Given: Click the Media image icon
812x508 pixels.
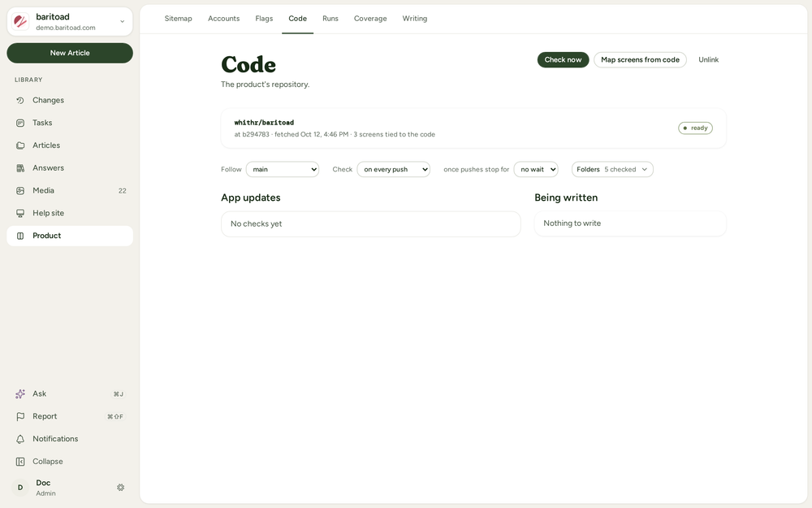Looking at the screenshot, I should (20, 191).
